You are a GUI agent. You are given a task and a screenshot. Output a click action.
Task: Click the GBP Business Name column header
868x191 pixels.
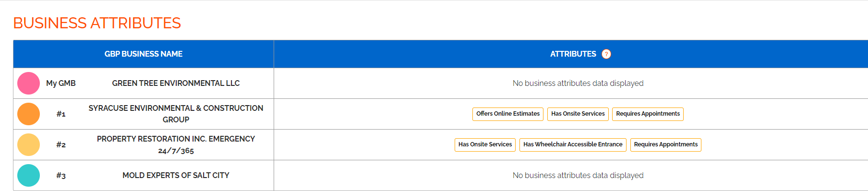coord(144,54)
